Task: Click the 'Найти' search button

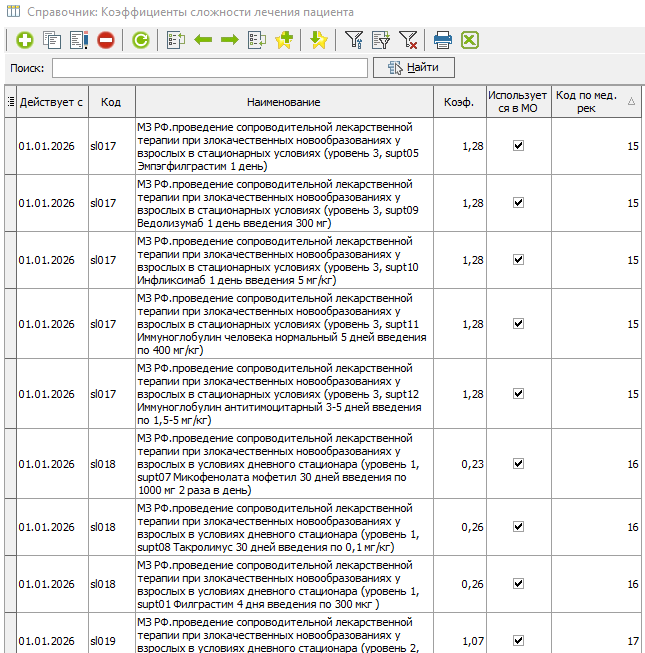Action: (413, 67)
